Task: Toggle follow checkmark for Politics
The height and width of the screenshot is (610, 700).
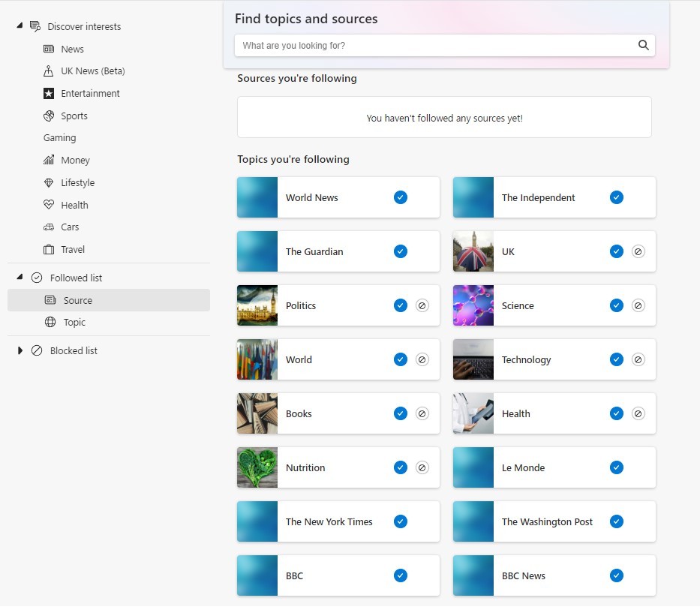Action: (x=401, y=305)
